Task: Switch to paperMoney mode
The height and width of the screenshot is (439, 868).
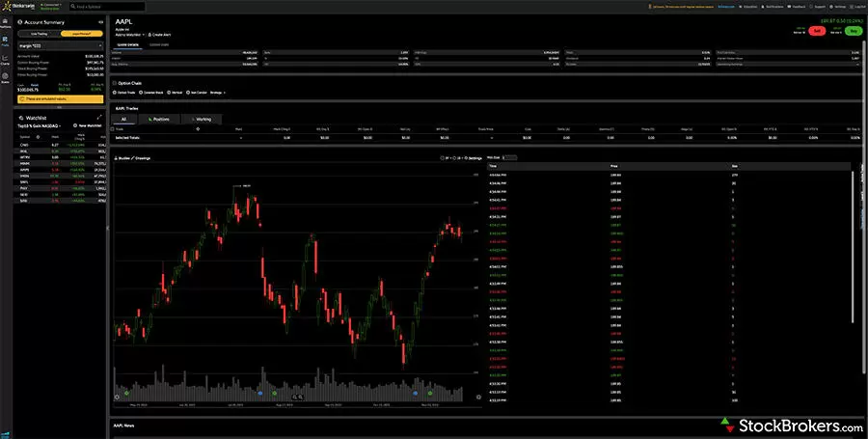Action: tap(80, 33)
